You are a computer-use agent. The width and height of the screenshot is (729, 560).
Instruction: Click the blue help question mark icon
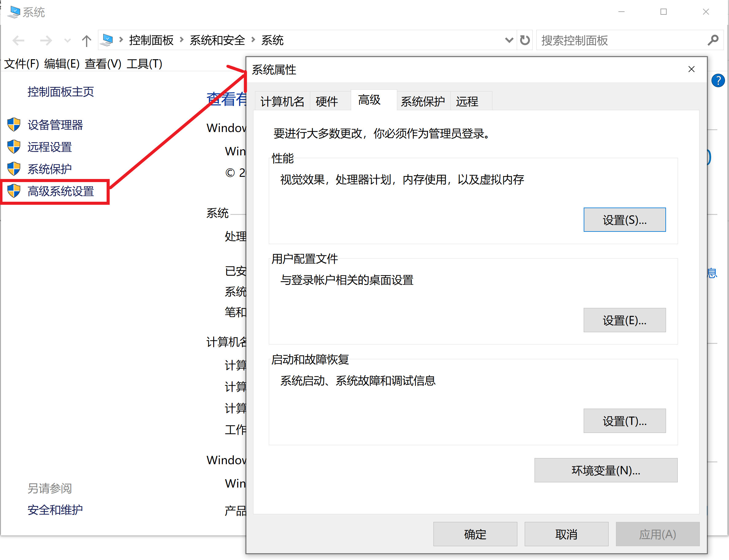(x=718, y=80)
